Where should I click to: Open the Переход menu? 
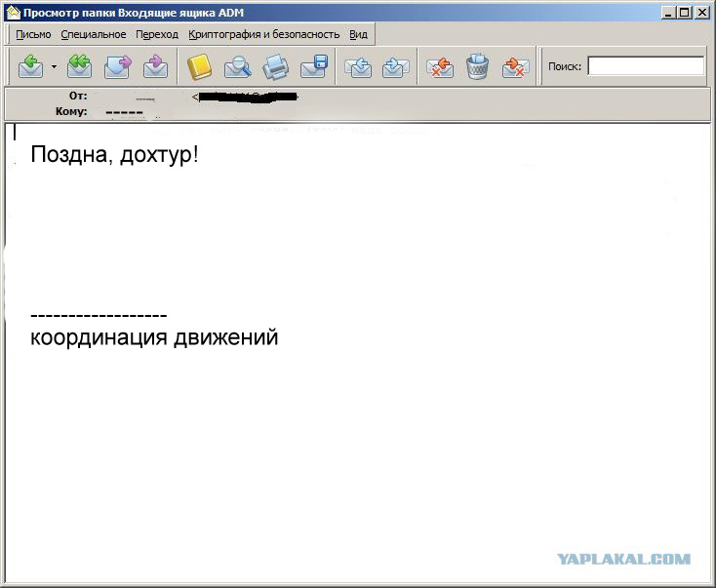157,34
